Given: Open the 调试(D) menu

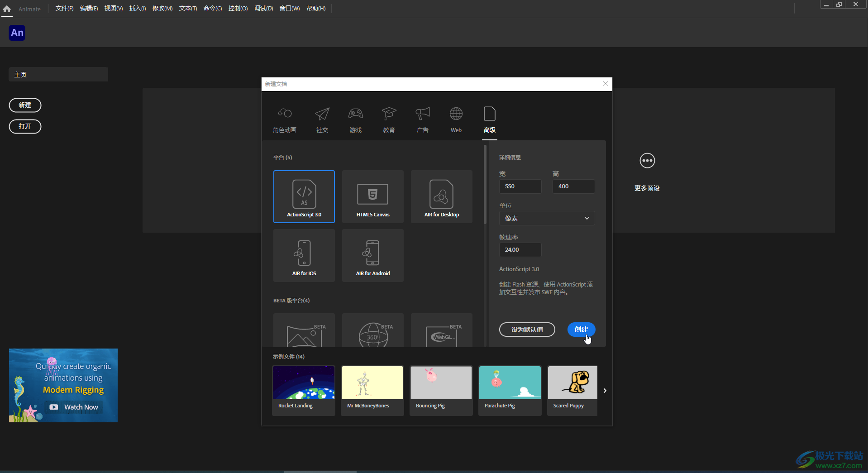Looking at the screenshot, I should [x=263, y=9].
